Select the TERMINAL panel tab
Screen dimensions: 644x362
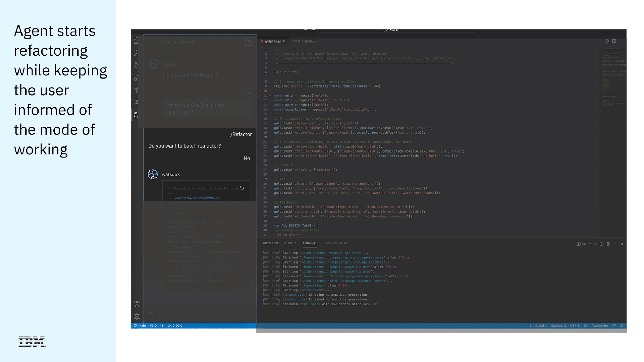click(310, 243)
